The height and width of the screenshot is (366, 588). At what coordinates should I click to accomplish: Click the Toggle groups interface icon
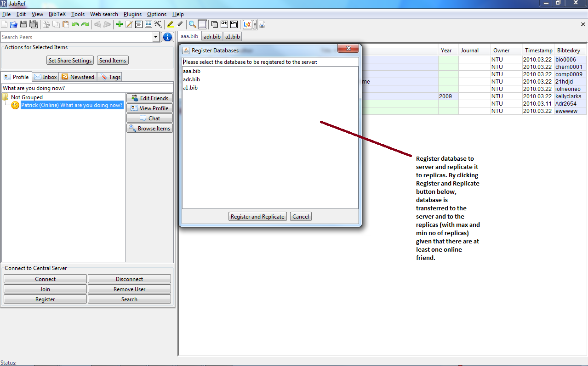click(x=215, y=24)
